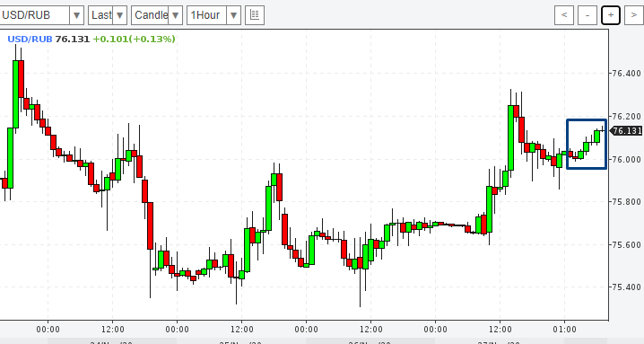644x344 pixels.
Task: Click the USD/RUB legend label
Action: pos(30,40)
